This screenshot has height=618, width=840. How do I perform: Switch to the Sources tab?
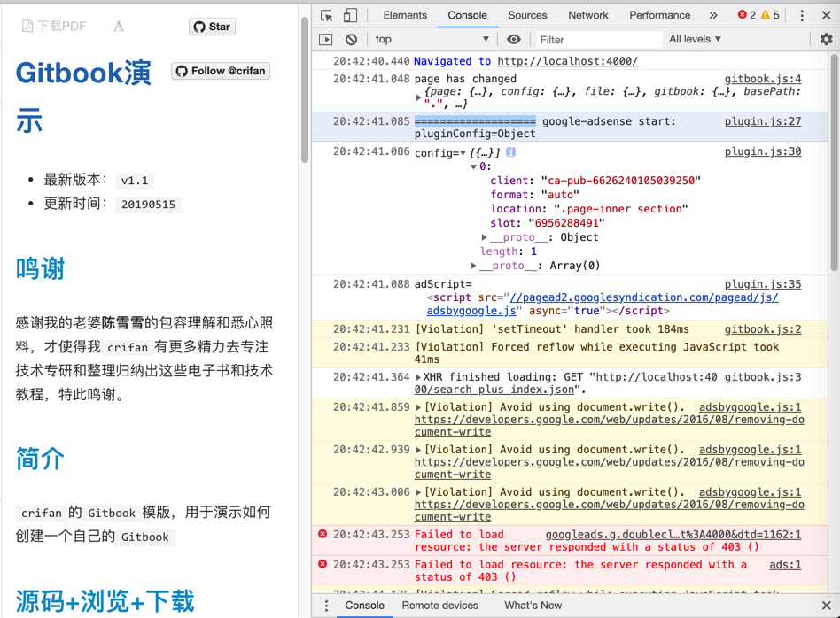pyautogui.click(x=527, y=15)
